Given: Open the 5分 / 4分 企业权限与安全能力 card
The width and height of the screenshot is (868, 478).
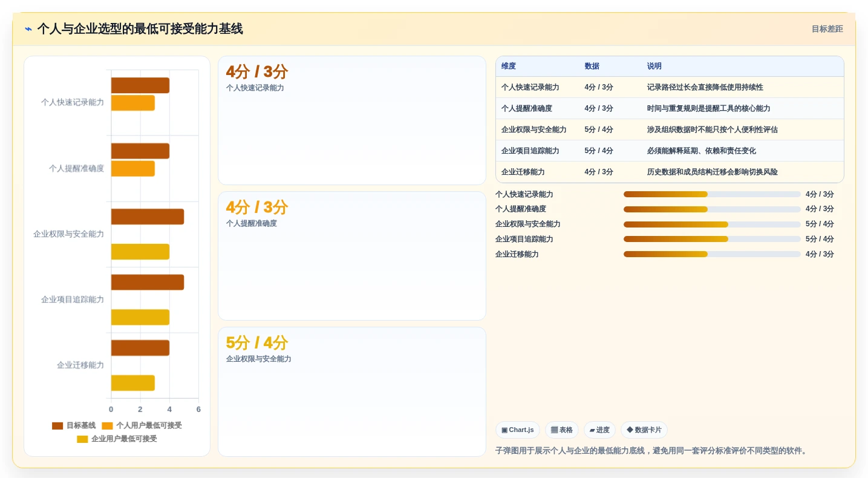Looking at the screenshot, I should pos(352,391).
